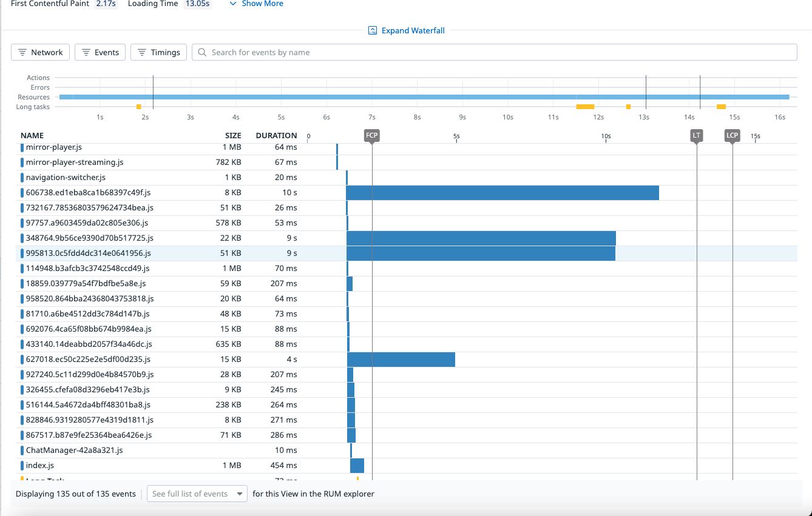Select the LCP timeline marker

(x=732, y=136)
